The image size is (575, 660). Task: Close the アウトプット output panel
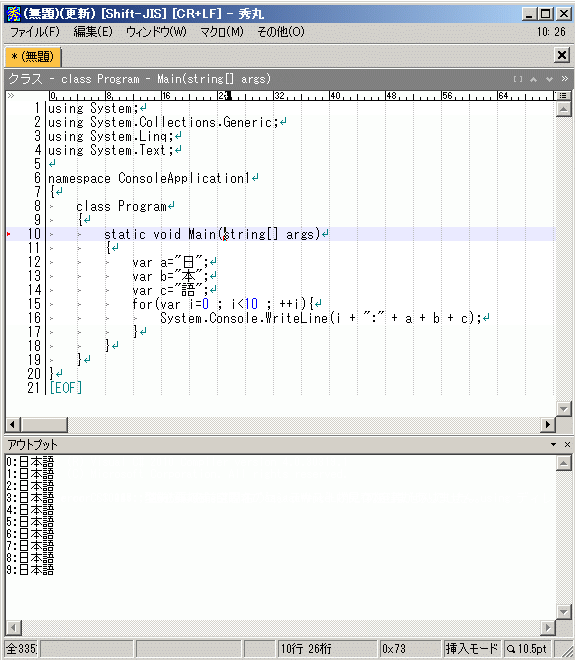[567, 444]
